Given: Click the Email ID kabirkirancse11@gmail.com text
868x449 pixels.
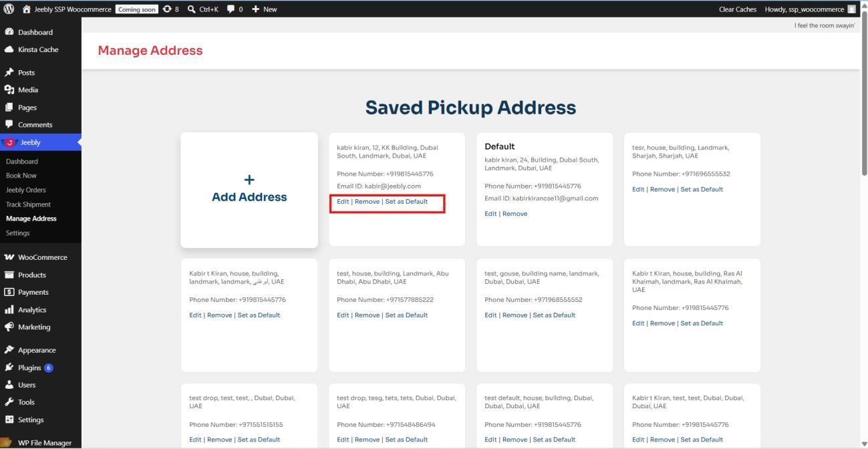Looking at the screenshot, I should [x=541, y=198].
